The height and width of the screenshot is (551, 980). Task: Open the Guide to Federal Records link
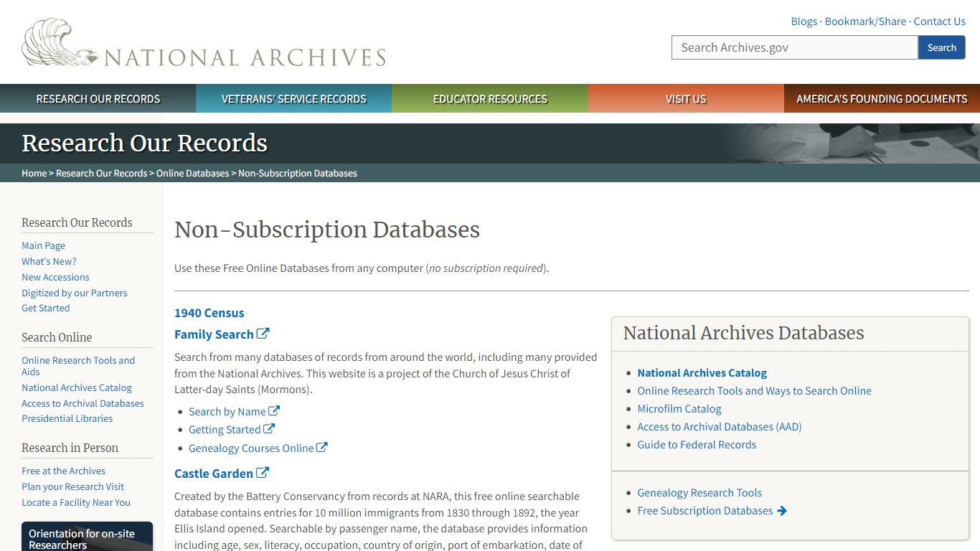(x=697, y=445)
